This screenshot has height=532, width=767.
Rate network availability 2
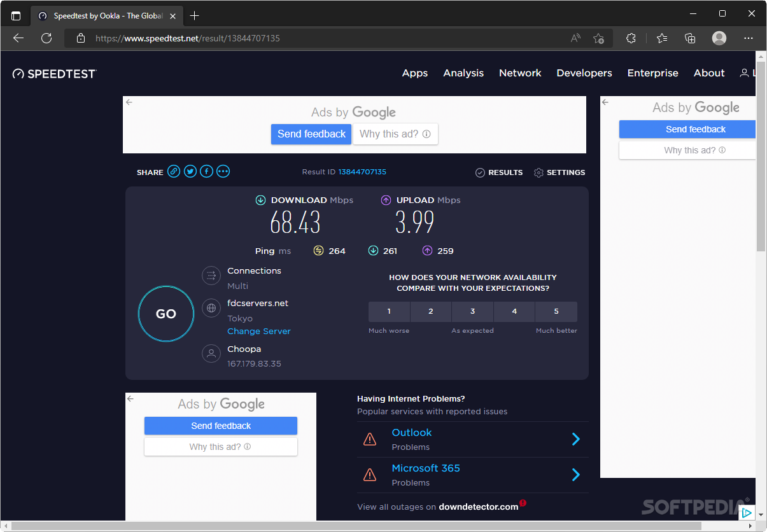tap(431, 312)
